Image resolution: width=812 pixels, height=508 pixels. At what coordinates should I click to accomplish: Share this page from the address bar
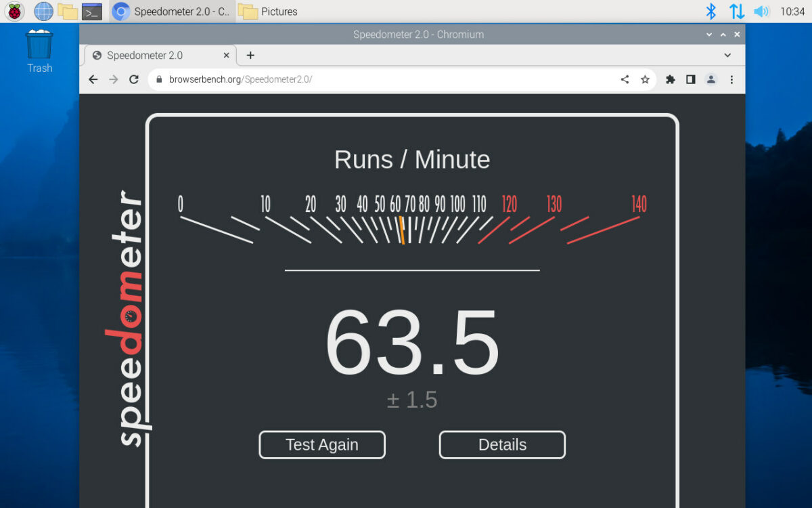625,79
